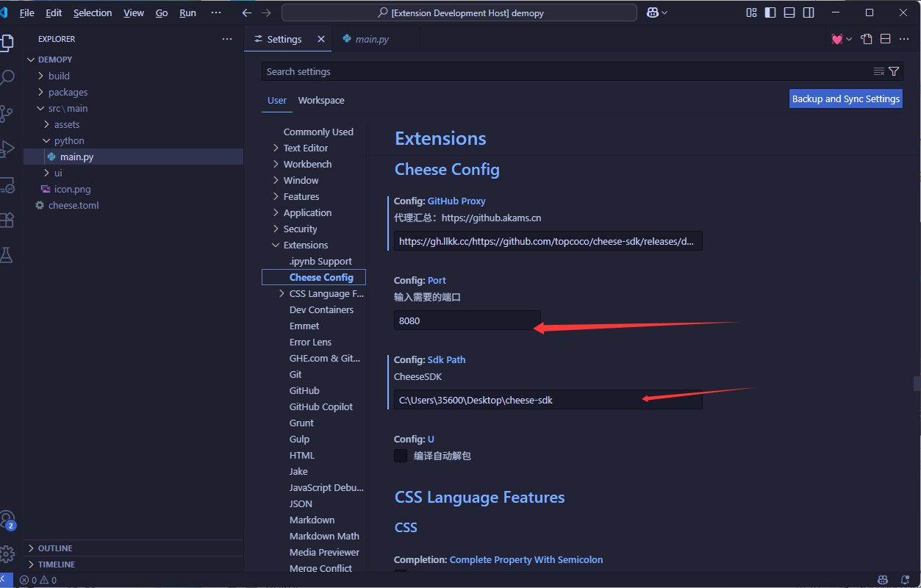
Task: Open notifications bell in status bar
Action: coord(905,580)
